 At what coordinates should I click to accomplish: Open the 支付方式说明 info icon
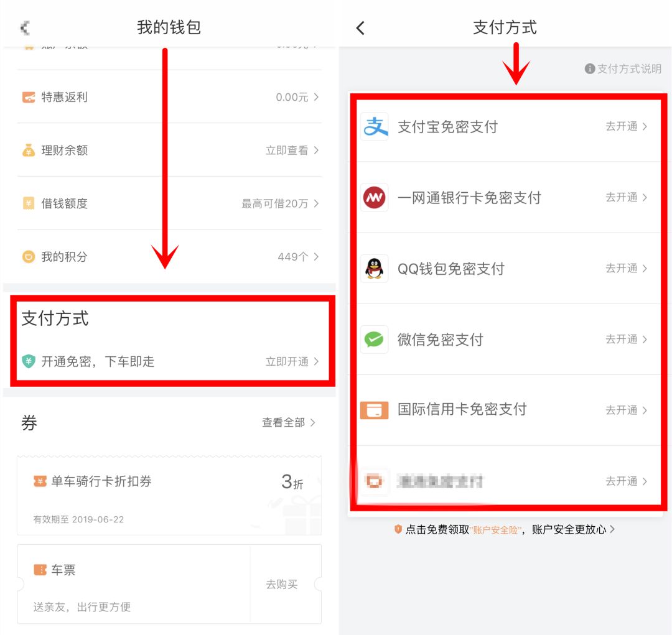(590, 68)
